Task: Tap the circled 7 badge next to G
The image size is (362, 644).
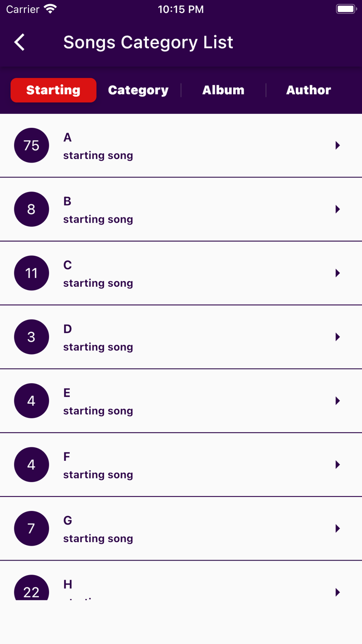Action: click(x=31, y=529)
